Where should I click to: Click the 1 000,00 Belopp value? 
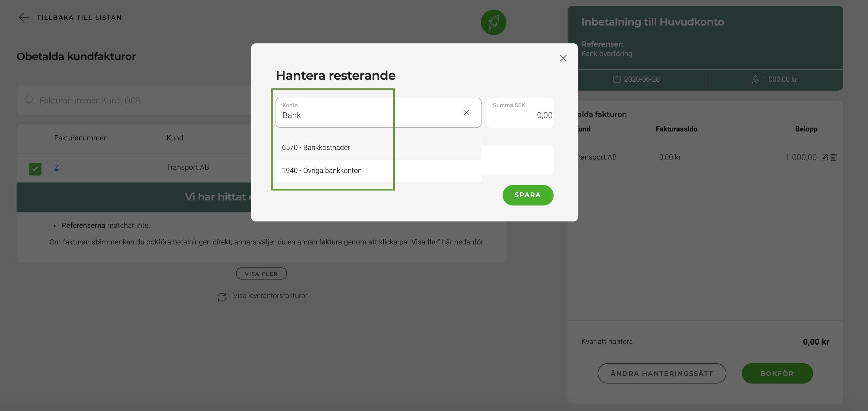[x=801, y=157]
